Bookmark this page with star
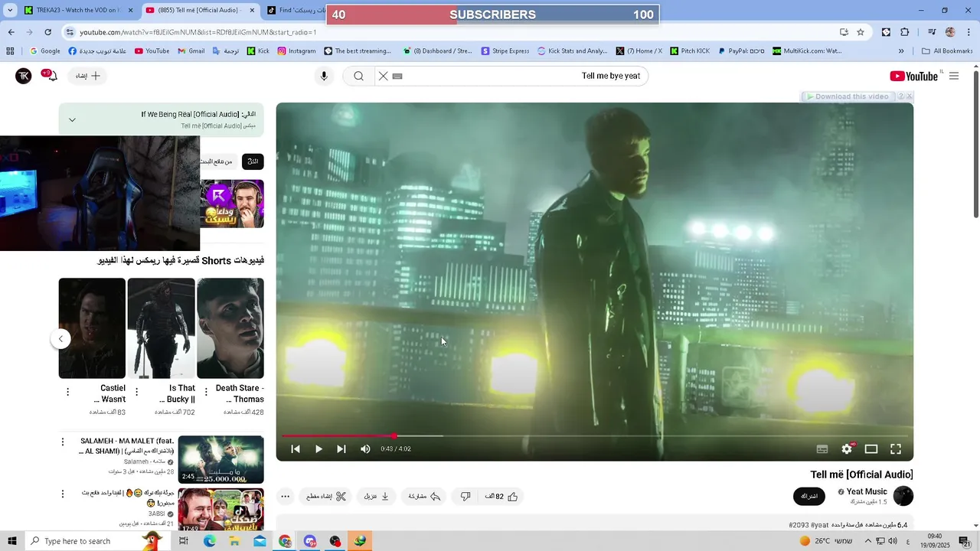Viewport: 980px width, 551px height. pyautogui.click(x=861, y=32)
